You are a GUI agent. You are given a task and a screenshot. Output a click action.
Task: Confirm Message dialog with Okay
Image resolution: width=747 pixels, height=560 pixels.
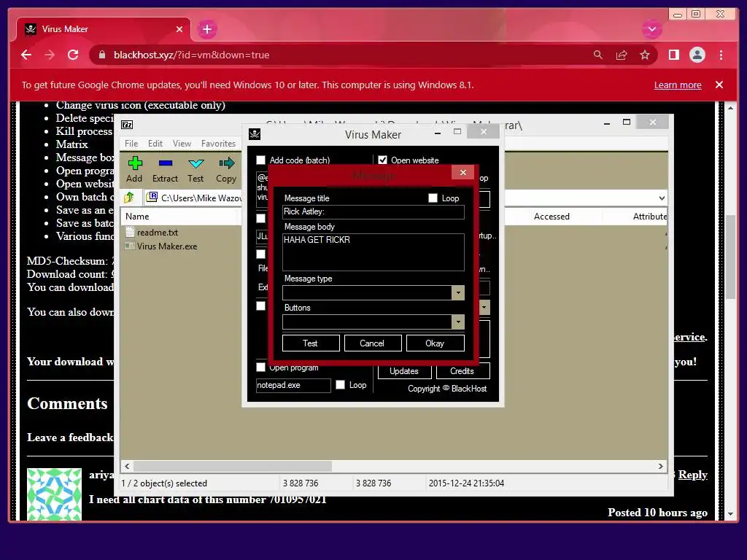pos(435,343)
